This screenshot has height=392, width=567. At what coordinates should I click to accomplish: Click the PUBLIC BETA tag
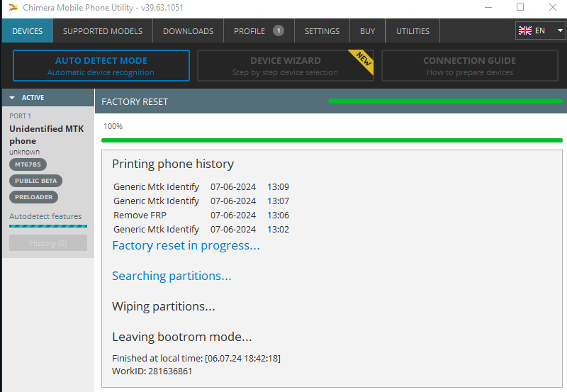pyautogui.click(x=36, y=181)
